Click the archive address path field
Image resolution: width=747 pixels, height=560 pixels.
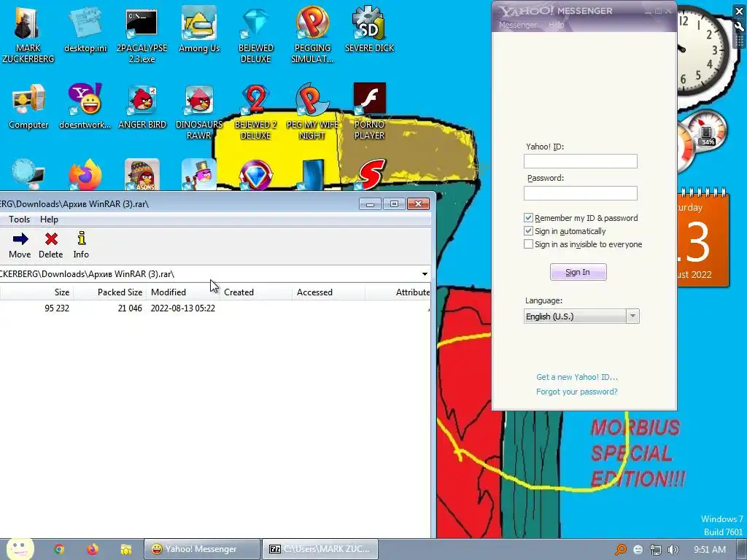[x=209, y=274]
